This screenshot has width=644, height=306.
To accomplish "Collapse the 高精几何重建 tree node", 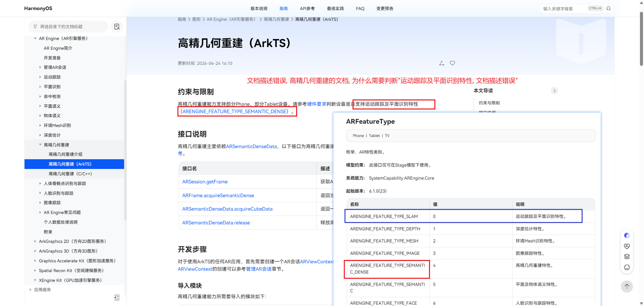I will (40, 145).
